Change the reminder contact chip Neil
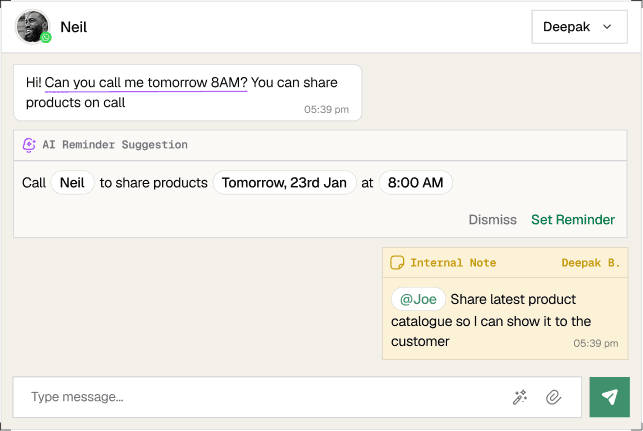The width and height of the screenshot is (643, 431). pyautogui.click(x=72, y=183)
